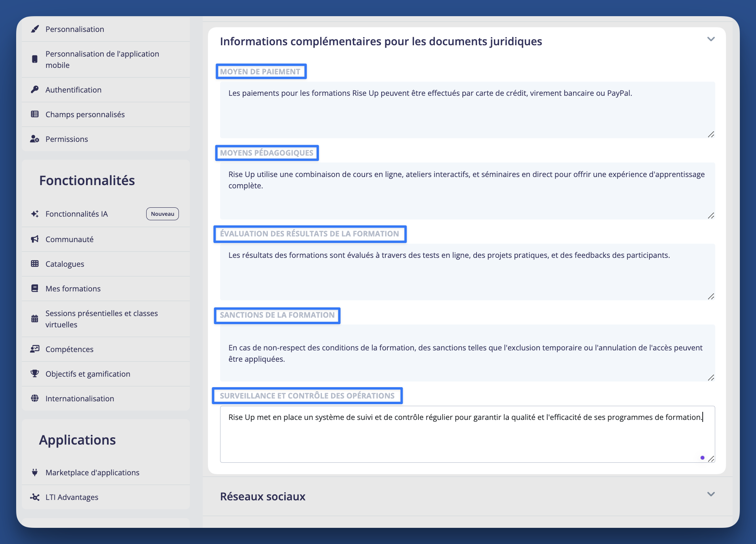Click the Personnalisation paintbrush icon
The image size is (756, 544).
tap(35, 29)
